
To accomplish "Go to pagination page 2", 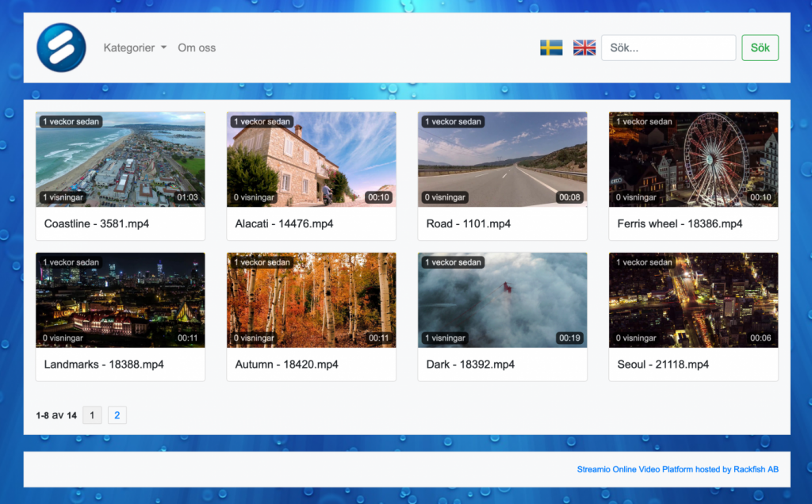I will tap(117, 415).
